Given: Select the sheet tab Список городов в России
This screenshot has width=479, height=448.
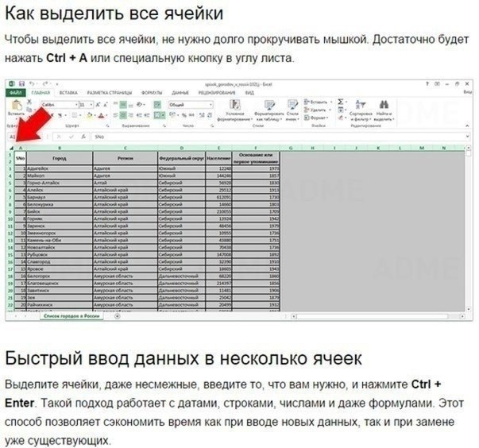Looking at the screenshot, I should [71, 316].
